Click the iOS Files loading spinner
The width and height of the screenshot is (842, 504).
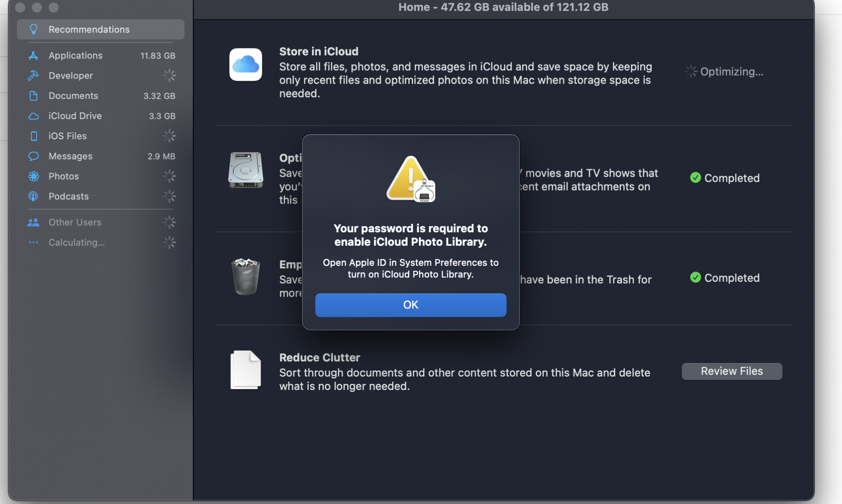click(x=169, y=136)
